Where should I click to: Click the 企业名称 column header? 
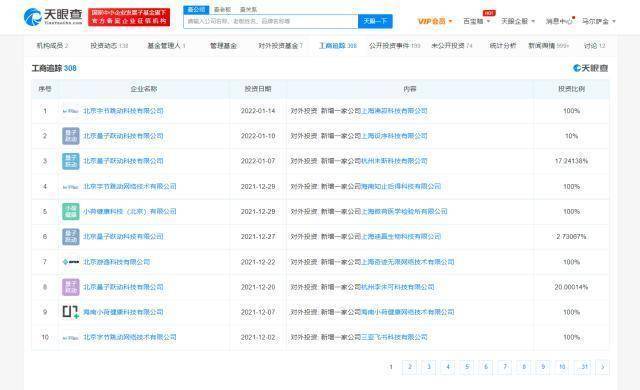144,89
